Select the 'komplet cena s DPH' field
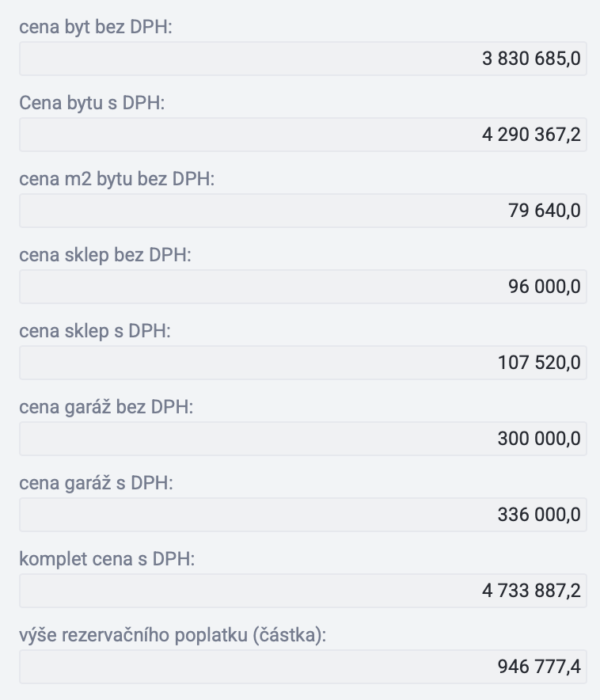The height and width of the screenshot is (700, 600). (303, 590)
